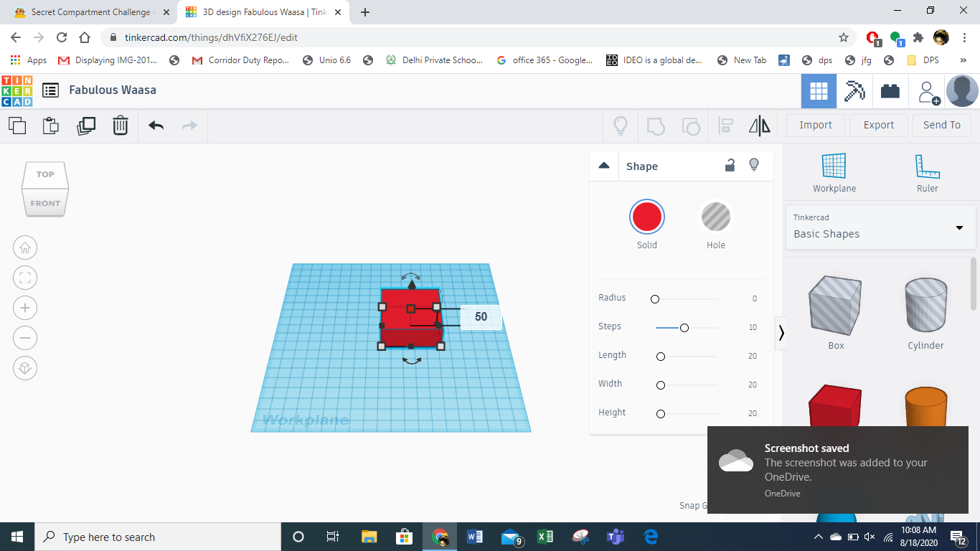Open the Basic Shapes dropdown
Viewport: 980px width, 551px height.
pos(881,227)
